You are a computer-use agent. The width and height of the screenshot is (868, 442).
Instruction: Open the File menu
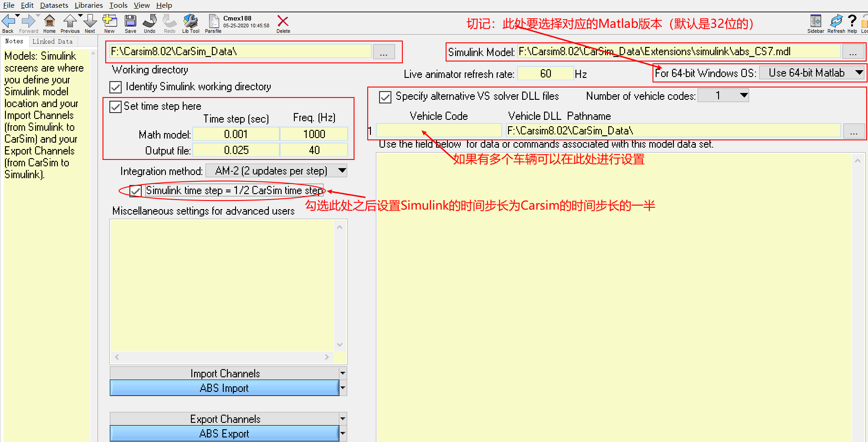pyautogui.click(x=9, y=5)
